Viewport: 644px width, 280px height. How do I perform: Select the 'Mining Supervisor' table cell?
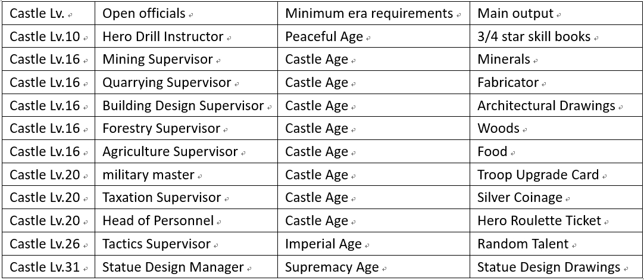[158, 60]
